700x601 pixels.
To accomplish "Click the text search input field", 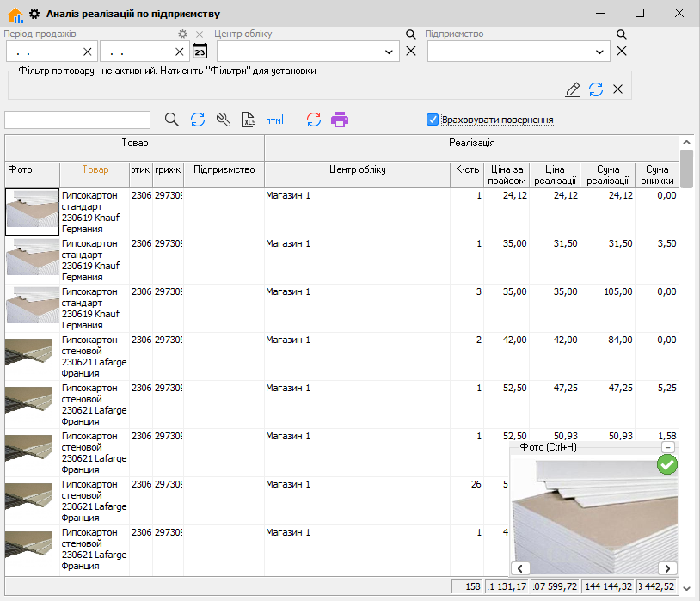I will [x=77, y=120].
